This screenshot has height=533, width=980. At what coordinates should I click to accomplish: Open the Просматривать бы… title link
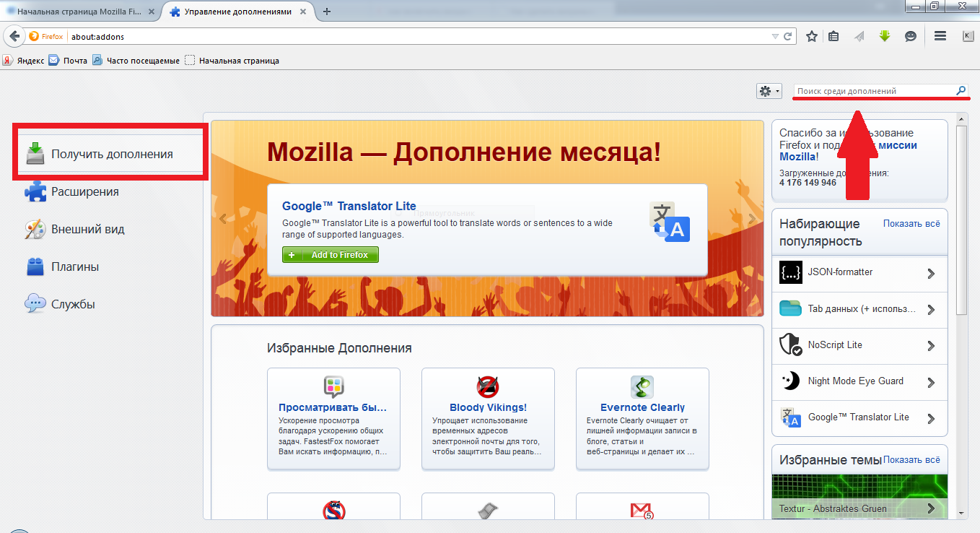(x=333, y=407)
